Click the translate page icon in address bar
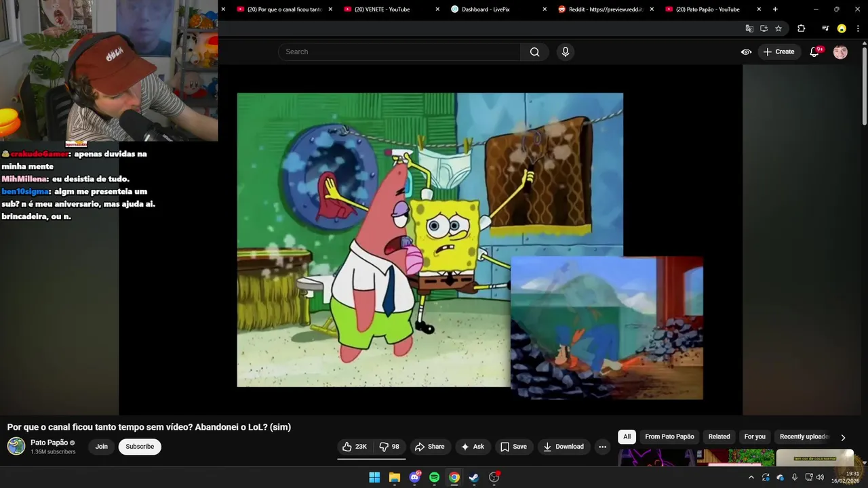868x488 pixels. (x=749, y=28)
